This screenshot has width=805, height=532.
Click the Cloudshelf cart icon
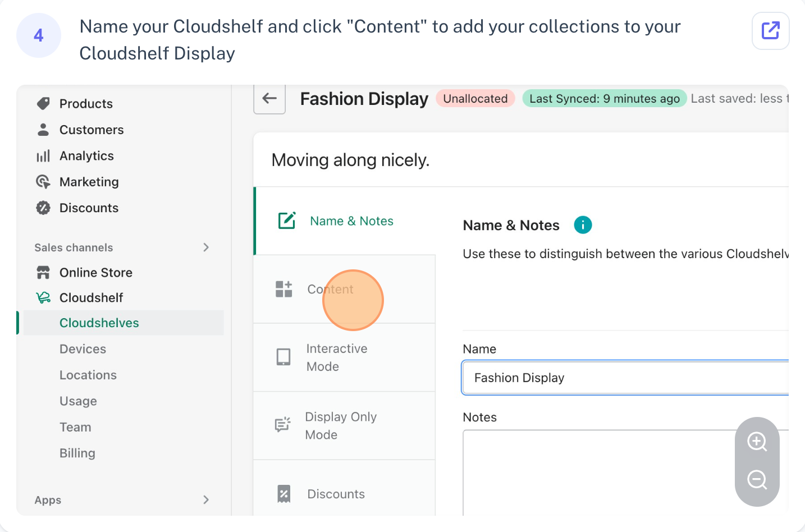(43, 298)
